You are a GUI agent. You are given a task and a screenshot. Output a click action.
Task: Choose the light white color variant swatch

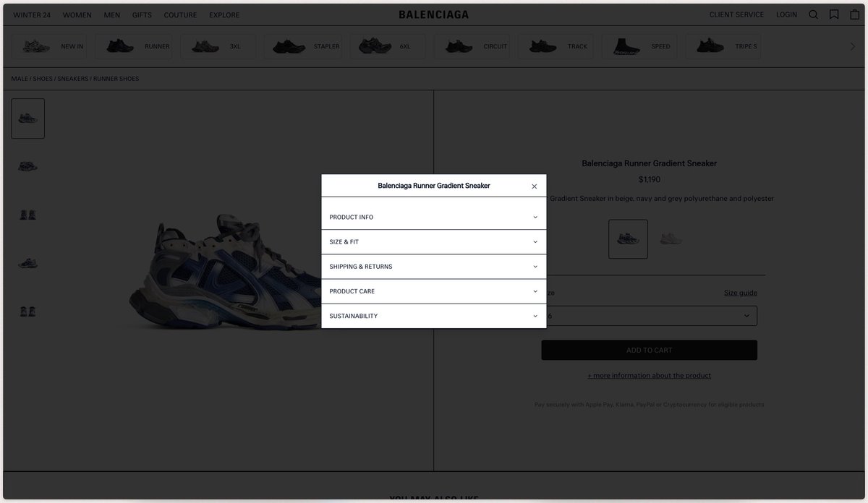(671, 239)
